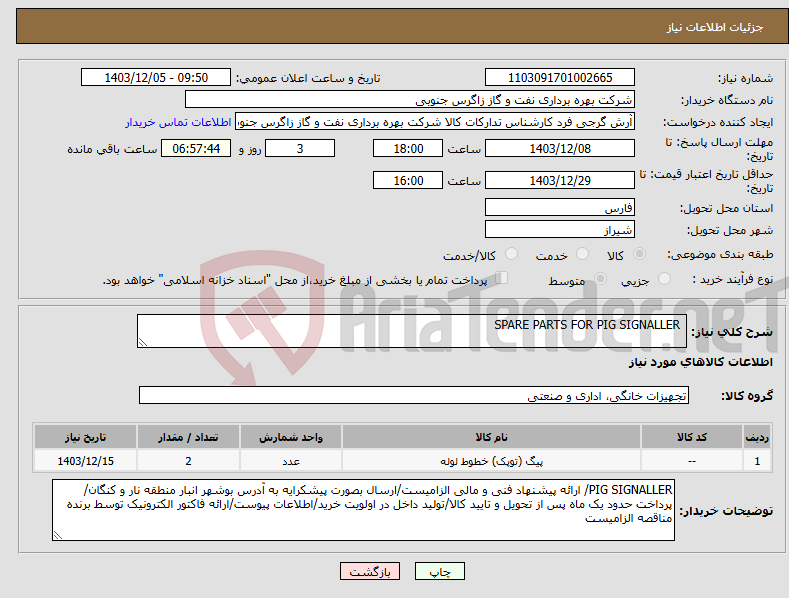
Task: Click the resize handle of description textarea
Action: 143,342
